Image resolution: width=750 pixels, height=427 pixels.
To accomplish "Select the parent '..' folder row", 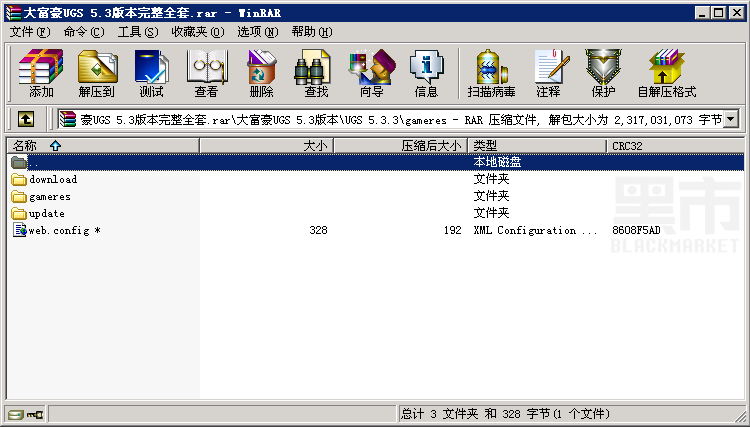I will coord(375,162).
